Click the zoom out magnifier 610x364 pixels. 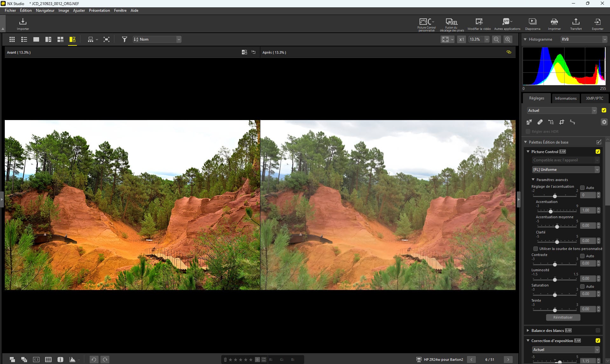click(496, 39)
